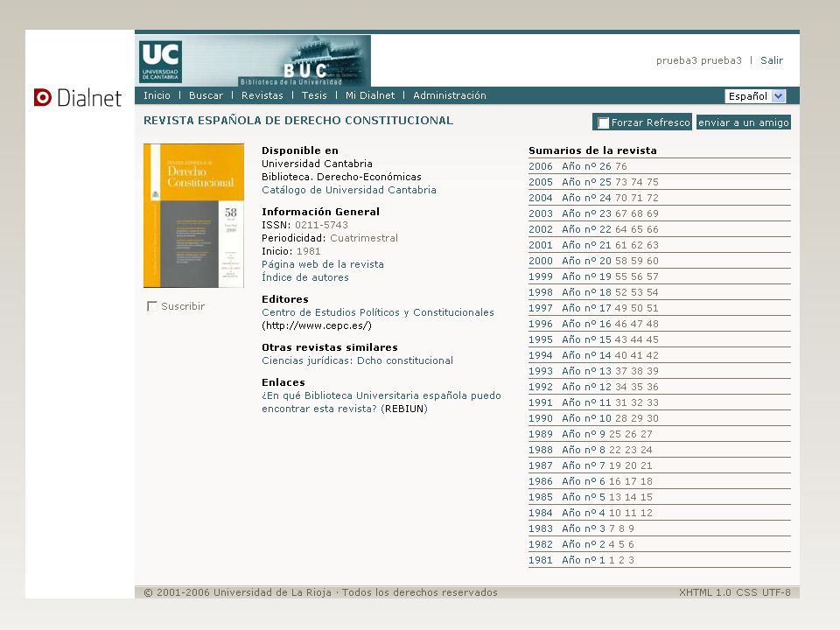Open issue 42 in the 1994 row
This screenshot has width=840, height=630.
click(653, 355)
